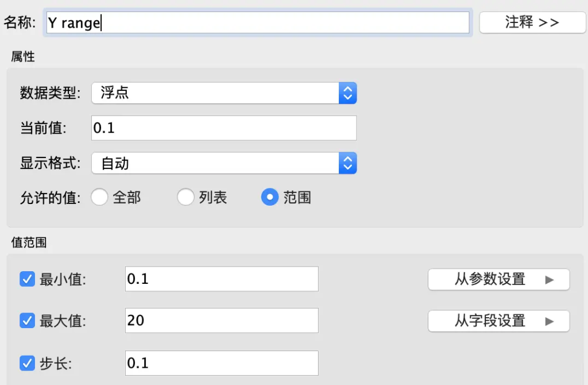
Task: Toggle the 步长 checkbox
Action: (x=27, y=363)
